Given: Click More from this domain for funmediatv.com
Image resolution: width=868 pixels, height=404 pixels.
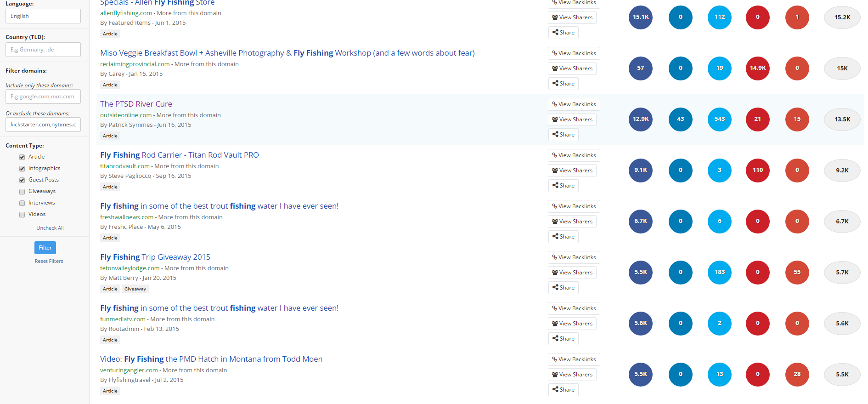Looking at the screenshot, I should click(x=182, y=319).
